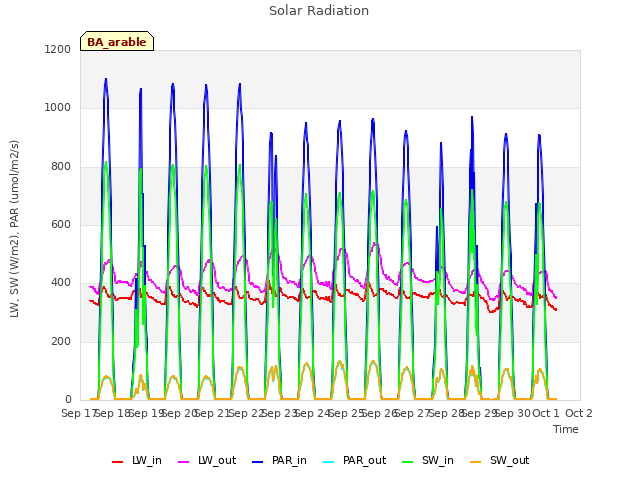Click the orange SW_out legend color marker
640x480 pixels.
pyautogui.click(x=476, y=462)
